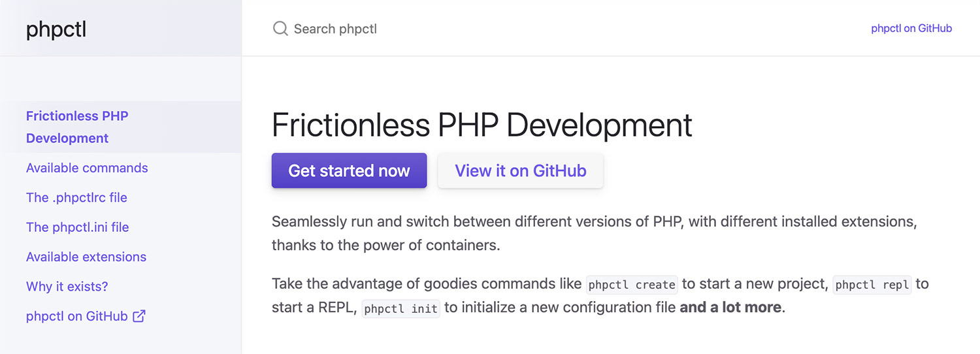Open sidebar phpctl on GitHub text link
Viewport: 980px width, 354px height.
pyautogui.click(x=76, y=316)
